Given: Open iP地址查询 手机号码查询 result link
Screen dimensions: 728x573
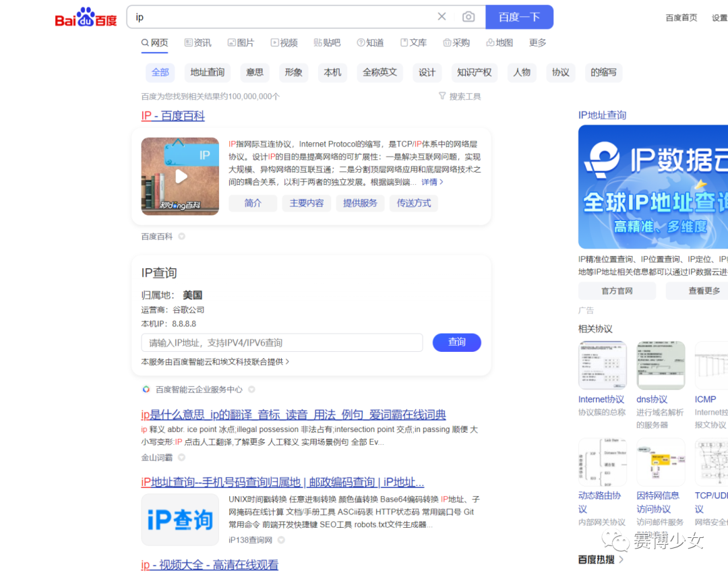Looking at the screenshot, I should pos(282,482).
